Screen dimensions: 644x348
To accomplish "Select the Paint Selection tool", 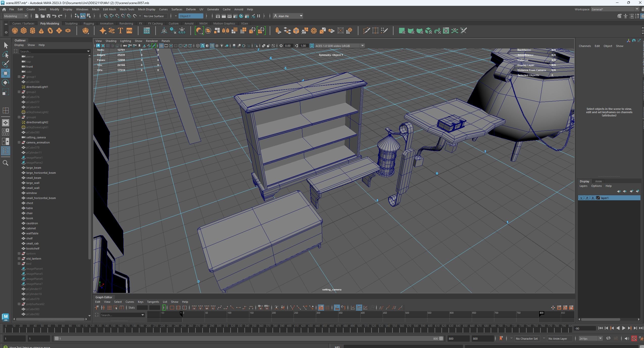I will 6,64.
